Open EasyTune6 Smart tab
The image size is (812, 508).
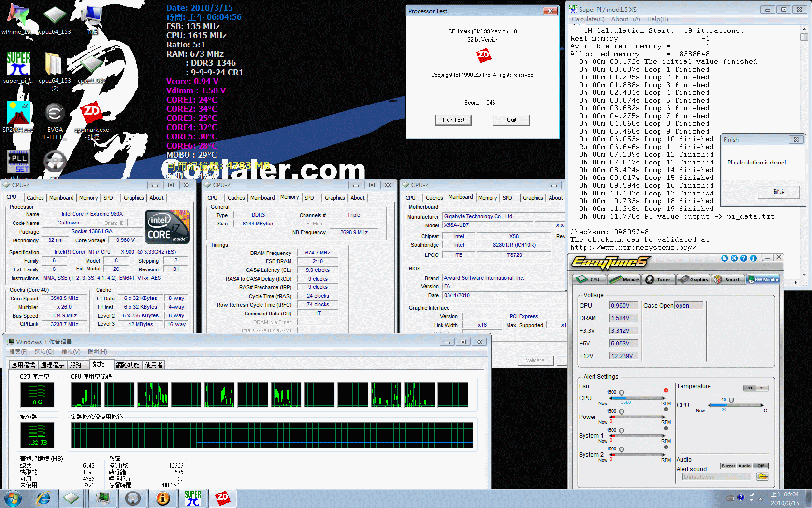tap(728, 279)
